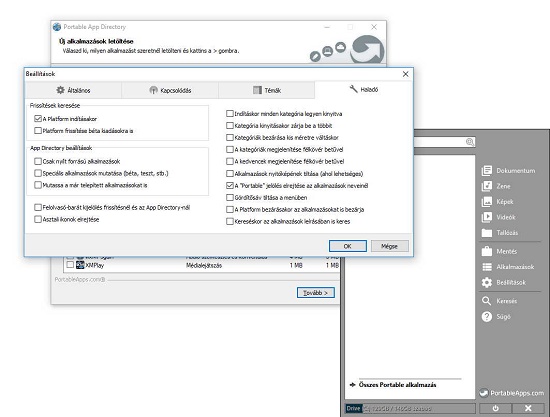Open the Dokumentum folder icon
Image resolution: width=550 pixels, height=417 pixels.
487,171
